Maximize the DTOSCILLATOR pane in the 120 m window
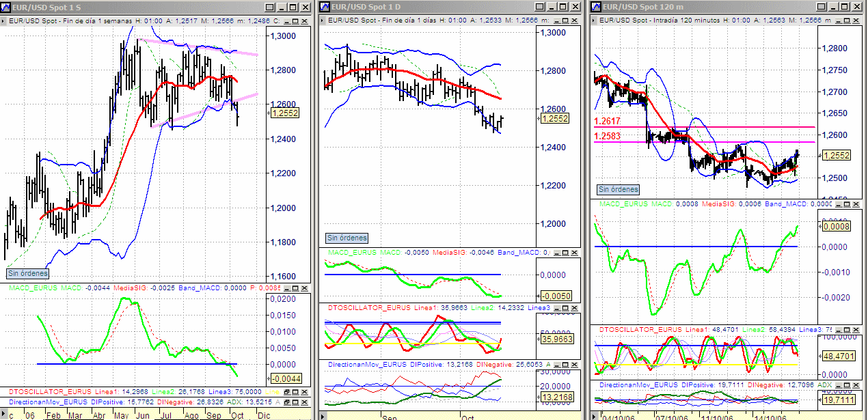 tap(847, 330)
